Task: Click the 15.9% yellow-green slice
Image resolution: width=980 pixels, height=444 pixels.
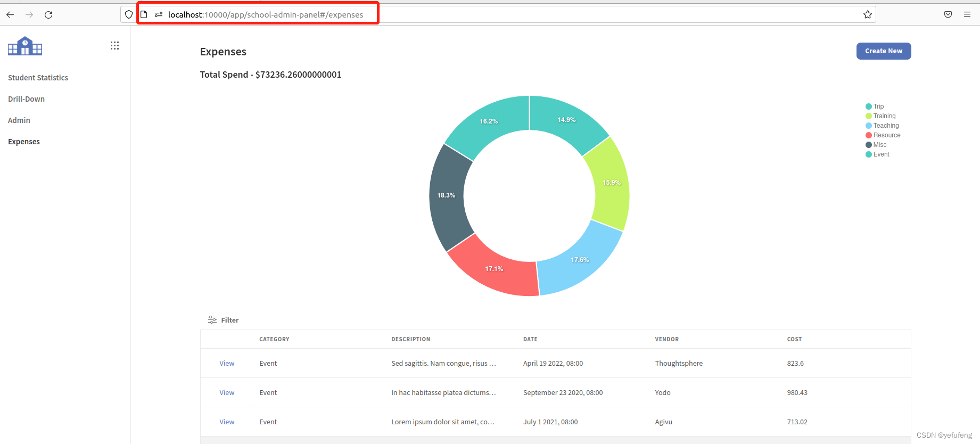Action: click(612, 183)
